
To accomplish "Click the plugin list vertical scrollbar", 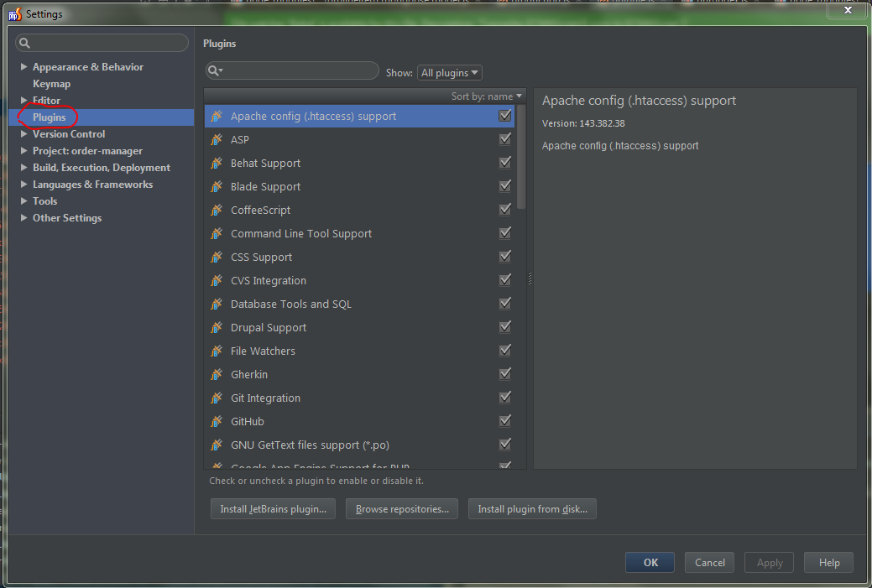I will pyautogui.click(x=521, y=157).
